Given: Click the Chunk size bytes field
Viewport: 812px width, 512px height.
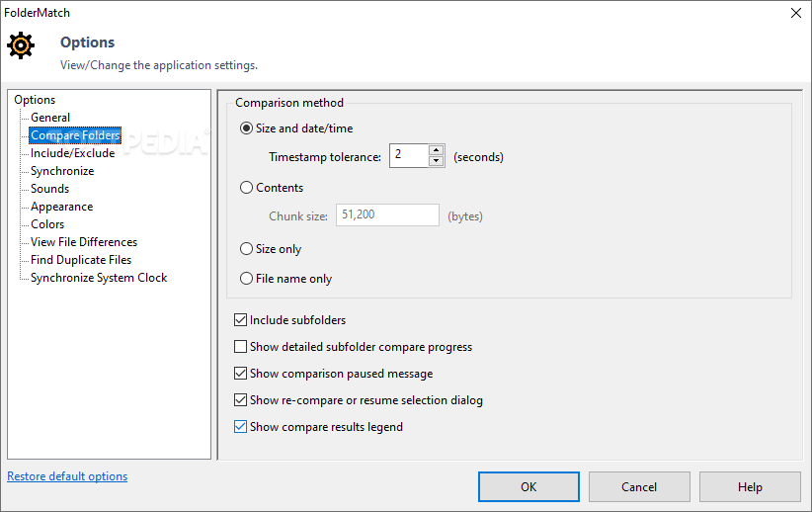Looking at the screenshot, I should click(387, 215).
